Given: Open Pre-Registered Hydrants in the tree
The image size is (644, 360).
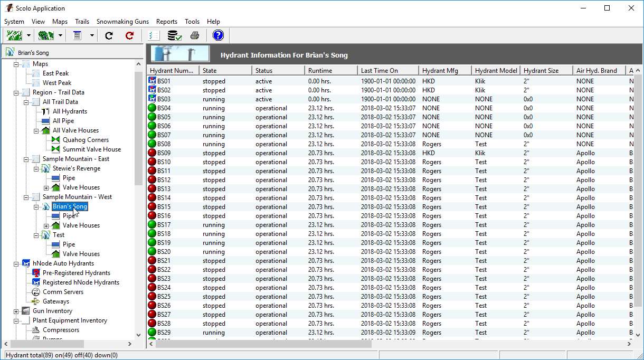Looking at the screenshot, I should pyautogui.click(x=76, y=273).
